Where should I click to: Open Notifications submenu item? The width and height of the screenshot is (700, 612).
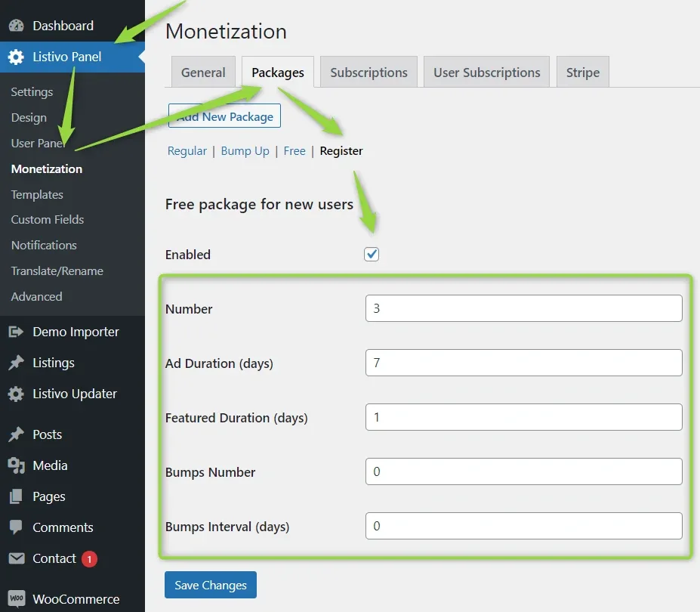coord(44,246)
